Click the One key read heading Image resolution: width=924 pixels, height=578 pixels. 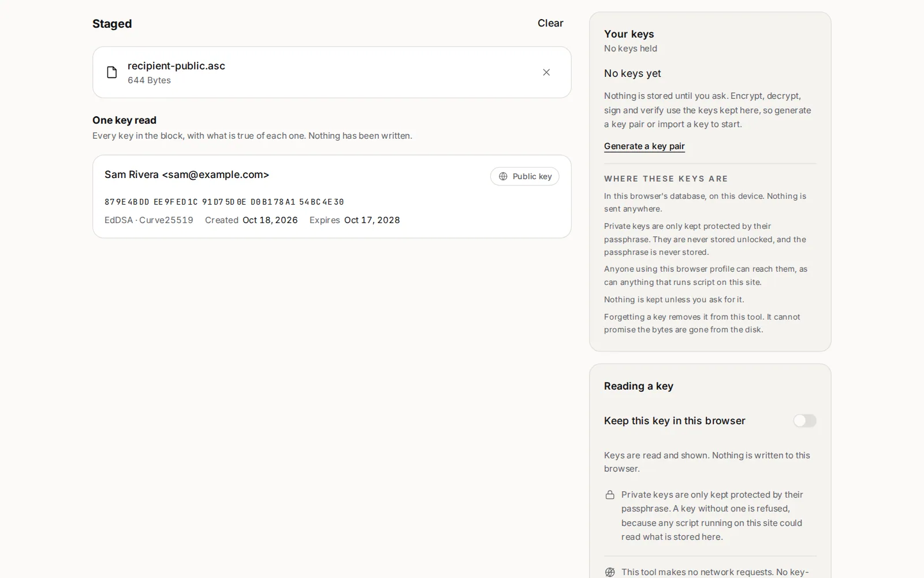(124, 120)
